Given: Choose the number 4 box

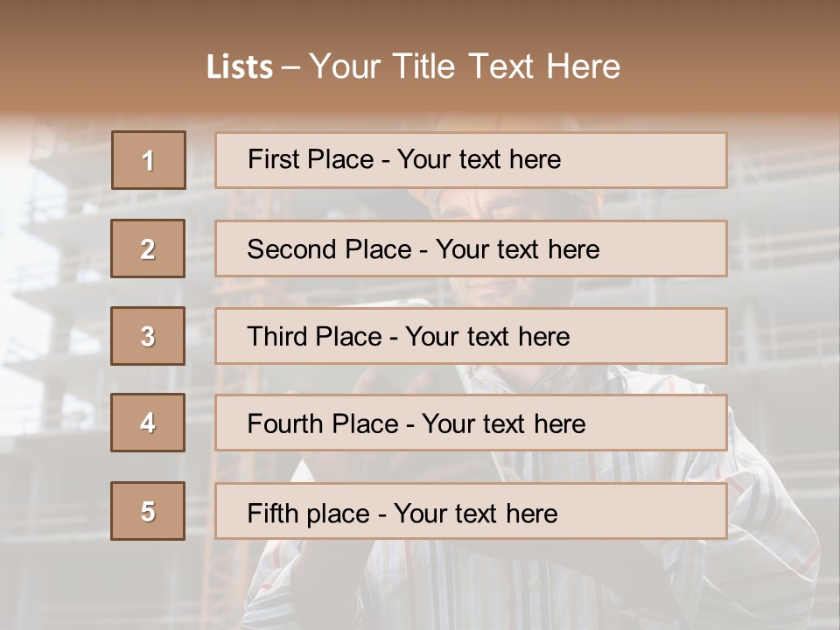Looking at the screenshot, I should click(x=148, y=423).
